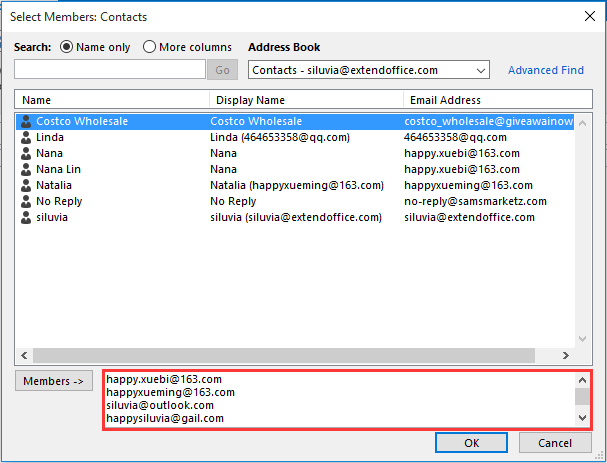Click the Display Name column header
Screen dimensions: 607x463
pos(305,100)
